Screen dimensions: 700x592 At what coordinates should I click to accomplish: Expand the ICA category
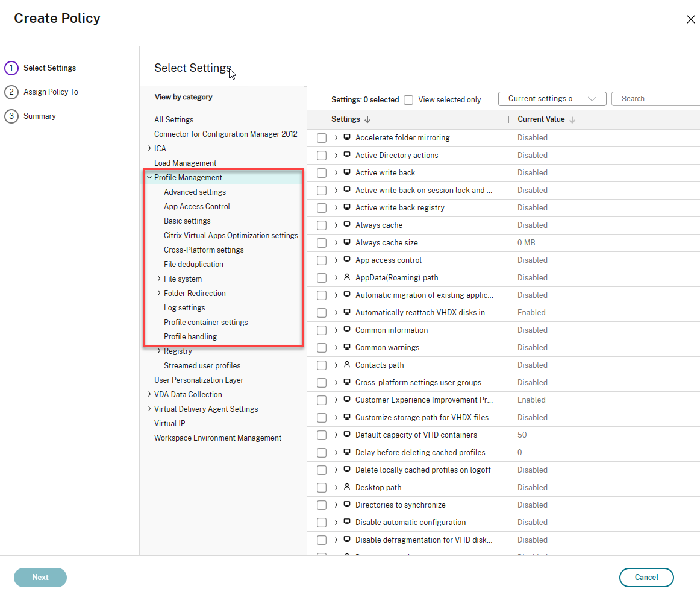(149, 148)
